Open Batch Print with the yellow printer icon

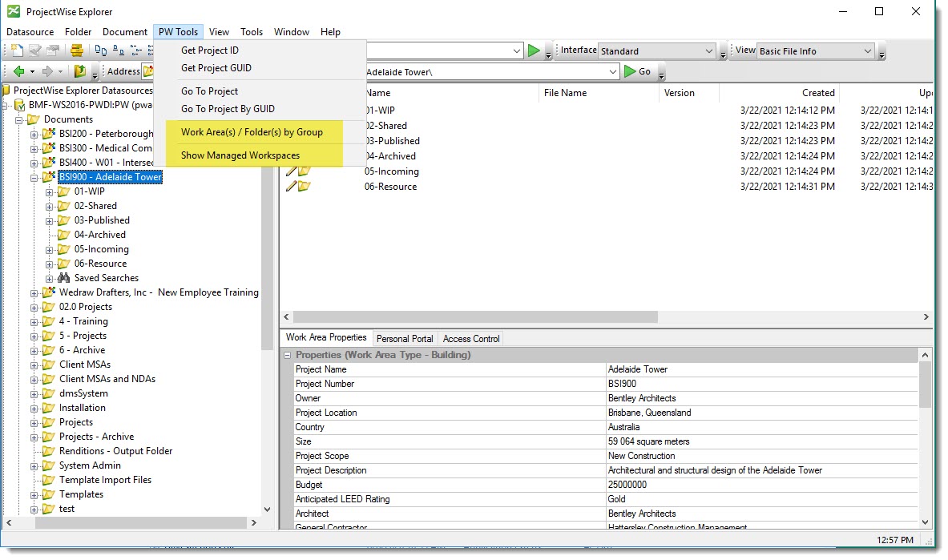tap(76, 50)
